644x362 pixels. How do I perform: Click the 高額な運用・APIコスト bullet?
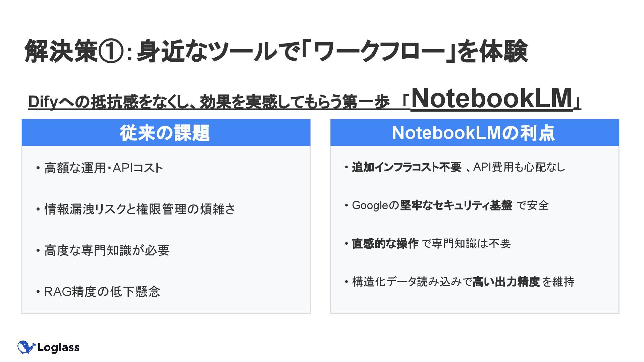pos(103,168)
